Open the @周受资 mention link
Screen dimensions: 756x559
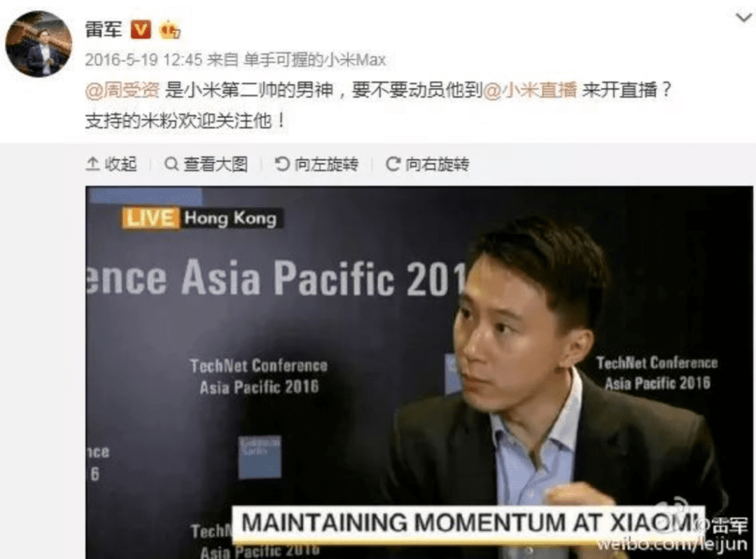click(122, 90)
